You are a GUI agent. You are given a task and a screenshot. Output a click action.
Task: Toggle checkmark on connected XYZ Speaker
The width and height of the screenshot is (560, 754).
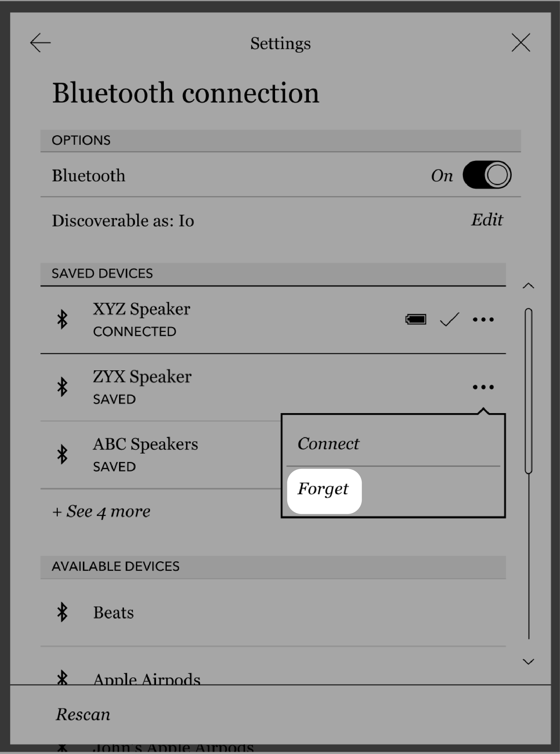click(449, 319)
